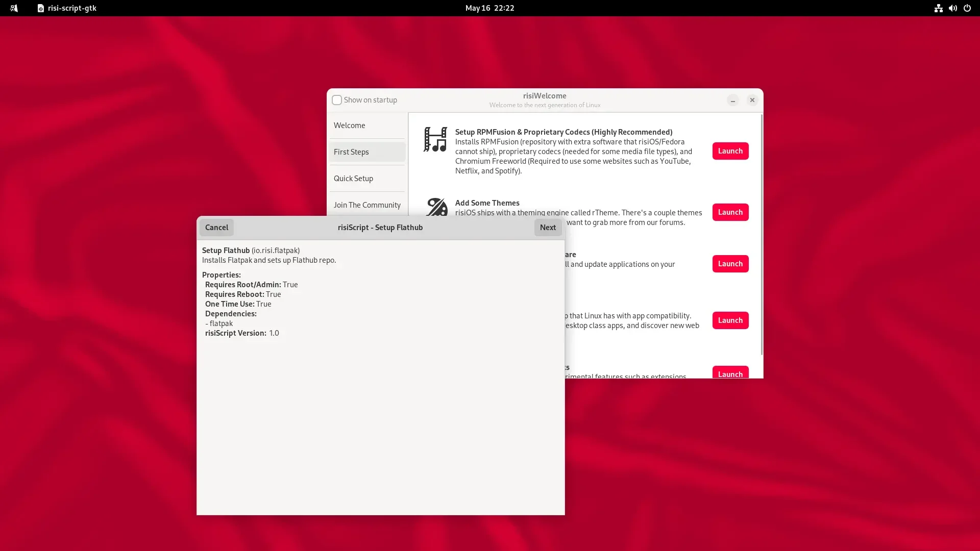Click the RPMFusion film and music icon

(x=435, y=139)
